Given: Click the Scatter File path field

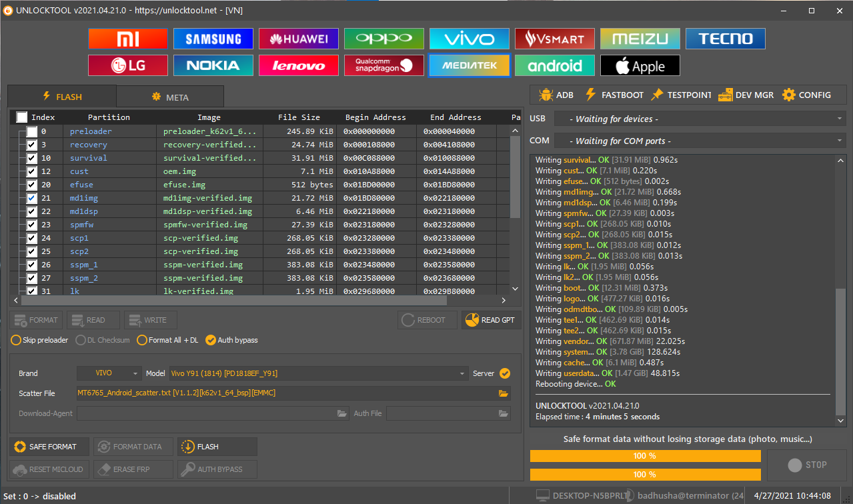Looking at the screenshot, I should [293, 393].
